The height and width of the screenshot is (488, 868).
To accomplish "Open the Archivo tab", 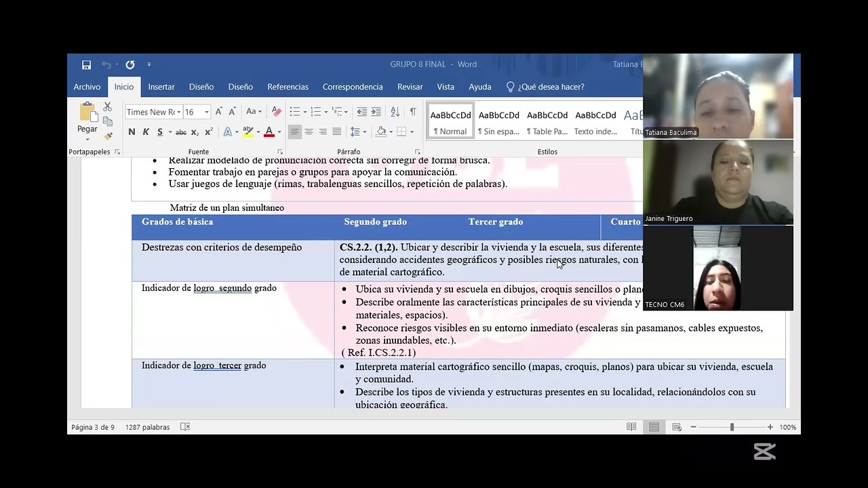I will click(87, 87).
